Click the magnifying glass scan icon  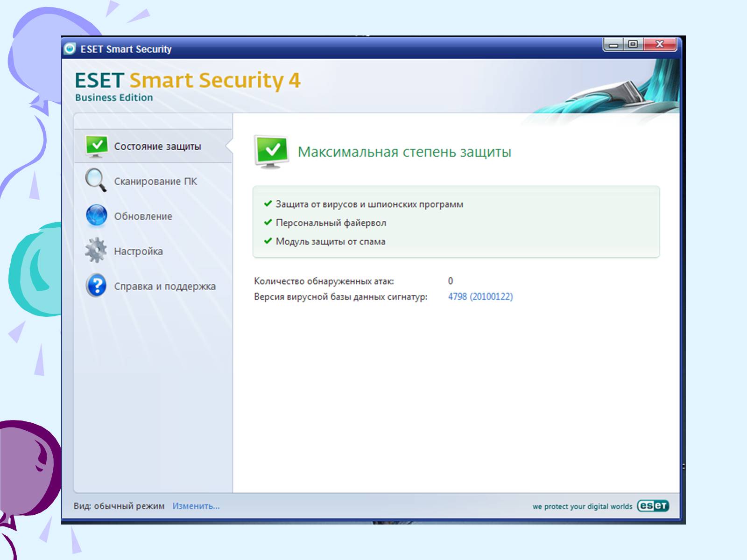point(96,180)
